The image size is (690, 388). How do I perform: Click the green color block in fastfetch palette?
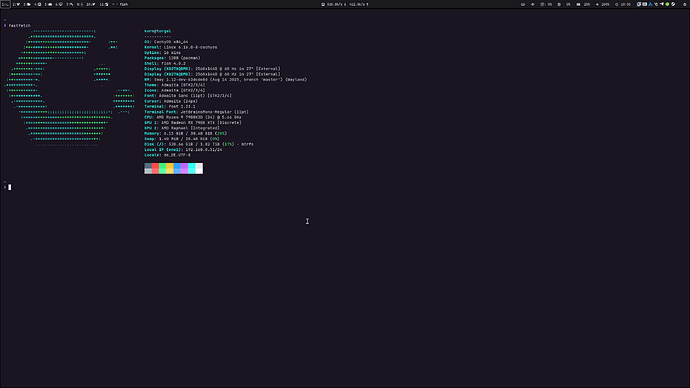(x=163, y=168)
